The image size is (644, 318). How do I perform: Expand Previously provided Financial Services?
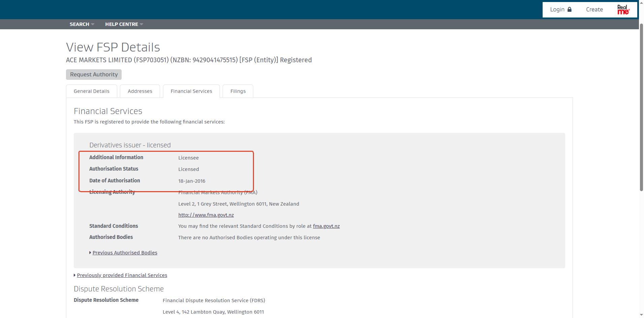tap(122, 275)
